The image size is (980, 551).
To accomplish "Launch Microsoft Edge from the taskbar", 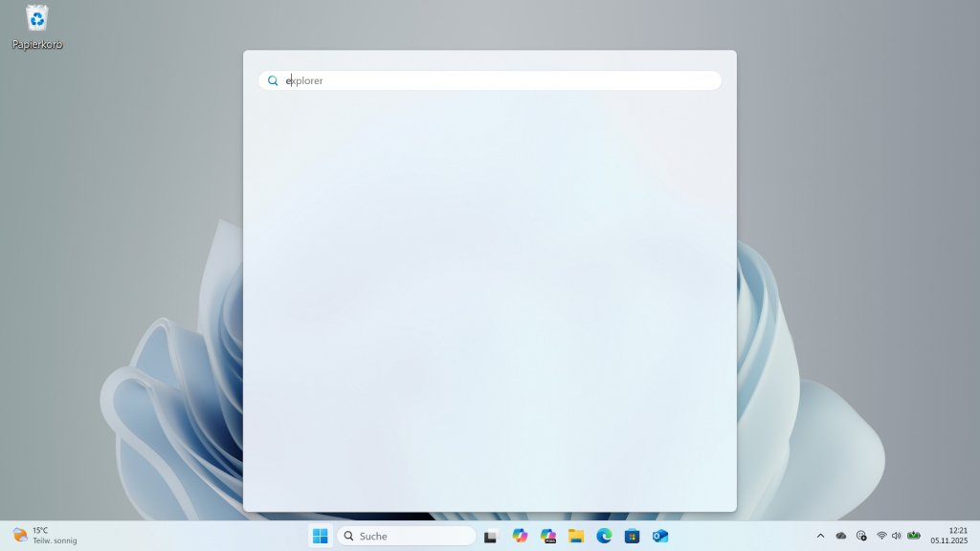I will (603, 536).
